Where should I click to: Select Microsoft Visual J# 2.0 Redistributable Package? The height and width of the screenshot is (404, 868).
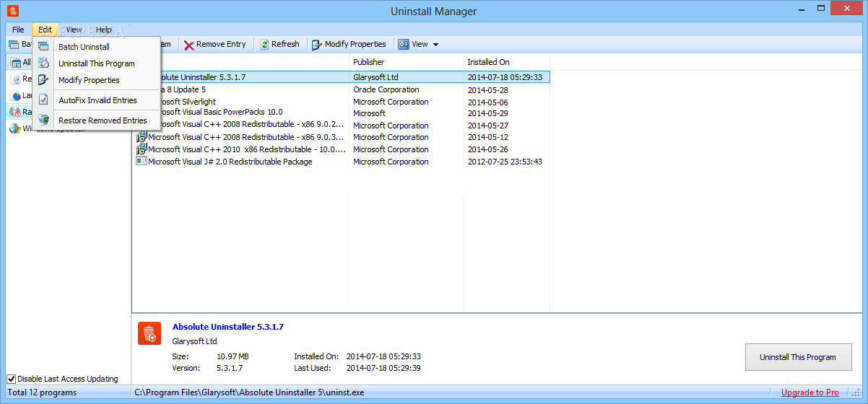[x=341, y=162]
